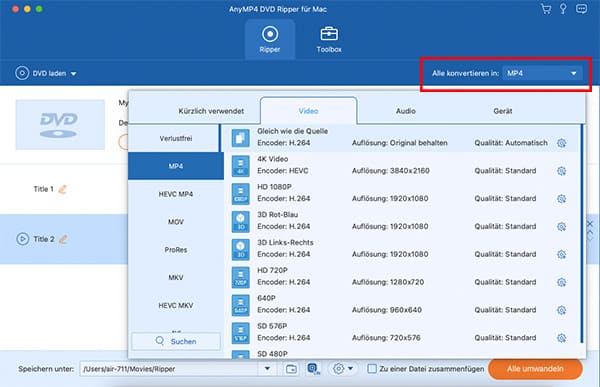600x387 pixels.
Task: Open settings gear for 4K Video
Action: coord(561,171)
